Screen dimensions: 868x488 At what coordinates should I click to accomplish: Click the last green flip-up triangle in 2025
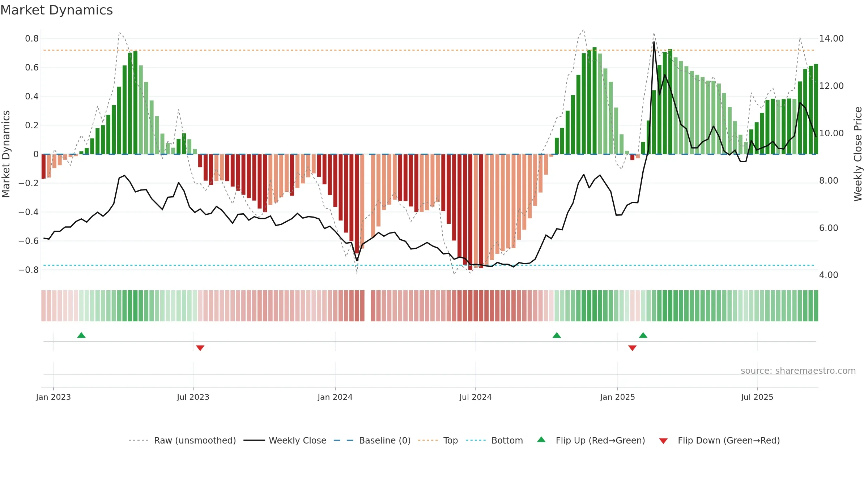(x=643, y=335)
